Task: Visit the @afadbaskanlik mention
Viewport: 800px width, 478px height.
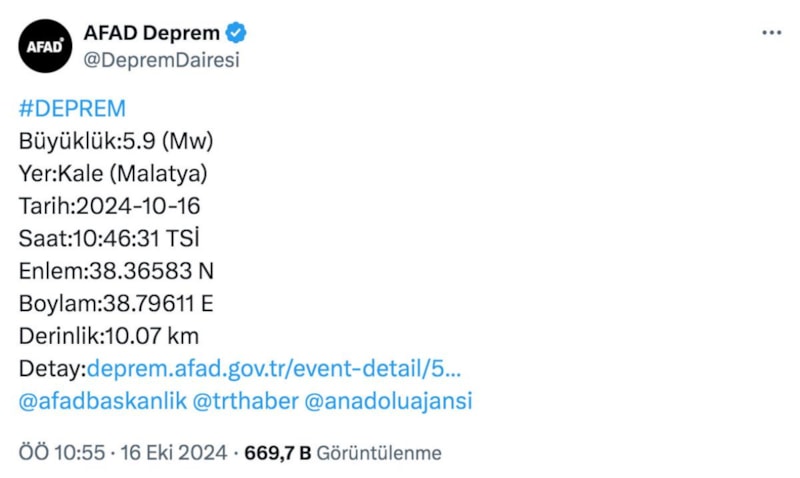Action: pyautogui.click(x=100, y=401)
